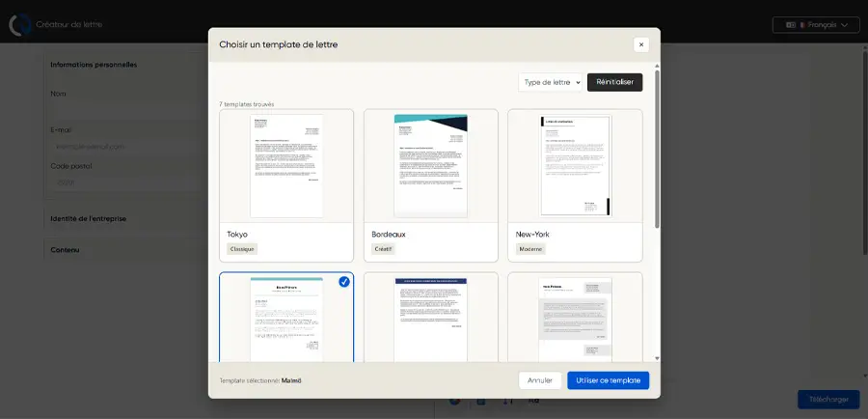Click the Moderne tag on New-York
Image resolution: width=868 pixels, height=419 pixels.
530,249
